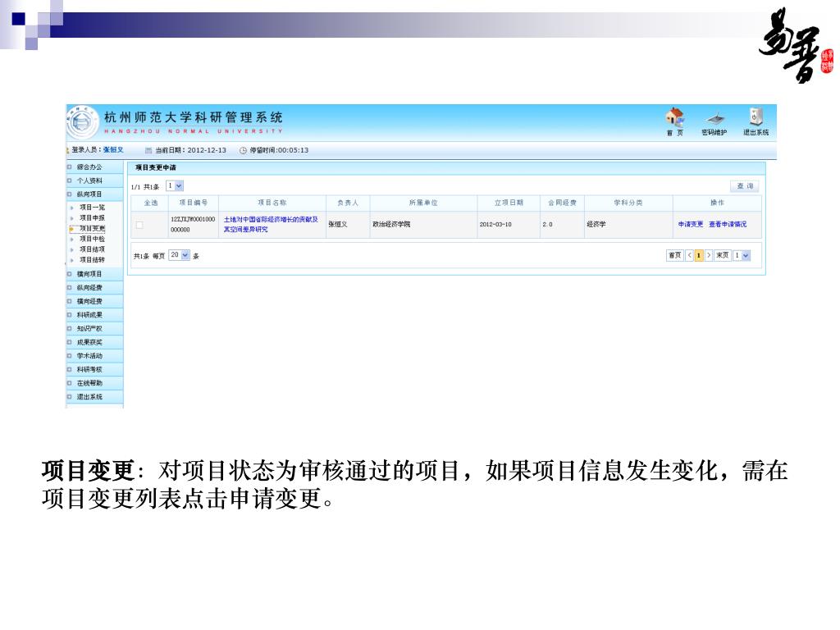The height and width of the screenshot is (630, 840).
Task: Click the 首页 pagination button
Action: pyautogui.click(x=674, y=256)
